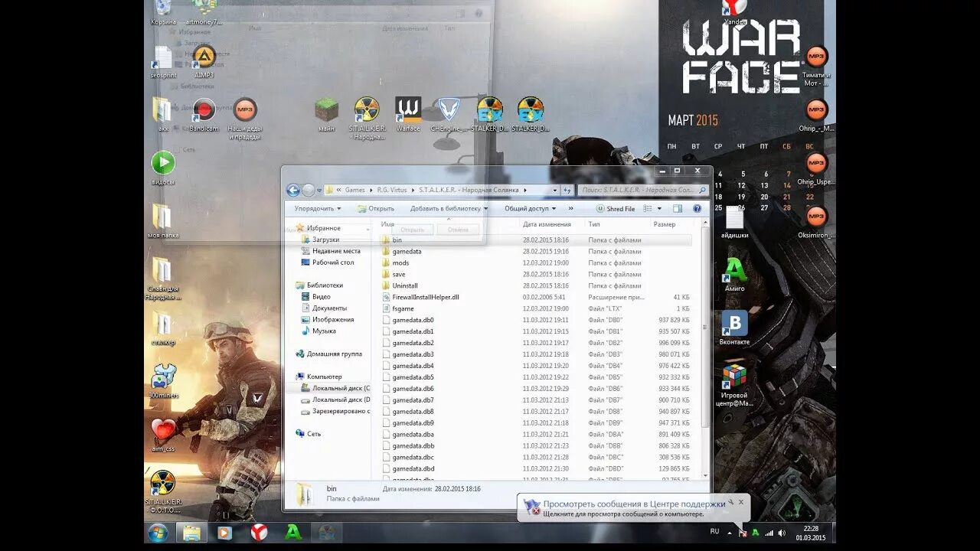Click the network signal icon in the tray
This screenshot has width=980, height=551.
click(769, 532)
